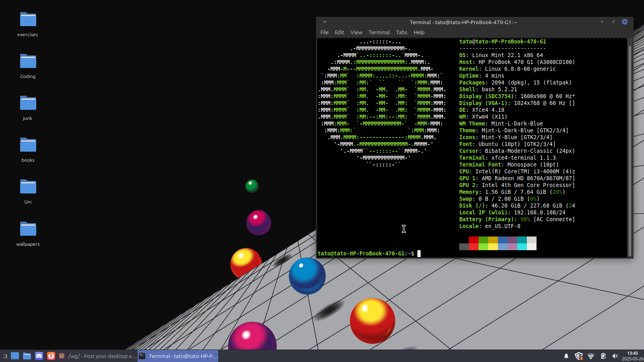Image resolution: width=644 pixels, height=362 pixels.
Task: Click the 'Icons: Mint-Y-Blue' line
Action: tap(506, 137)
